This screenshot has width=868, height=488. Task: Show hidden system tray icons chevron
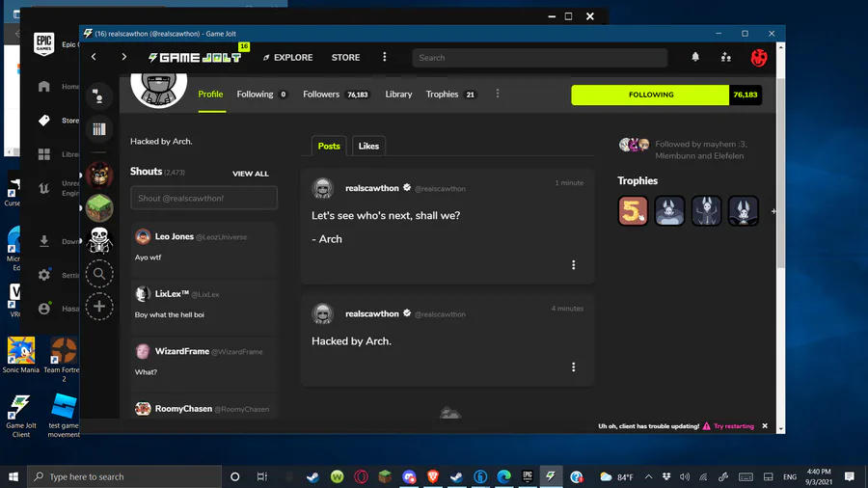click(648, 476)
